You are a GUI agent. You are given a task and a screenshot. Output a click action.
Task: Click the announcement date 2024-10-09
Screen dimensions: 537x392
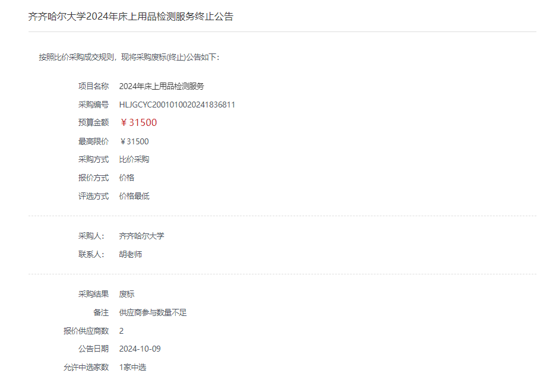pos(140,349)
